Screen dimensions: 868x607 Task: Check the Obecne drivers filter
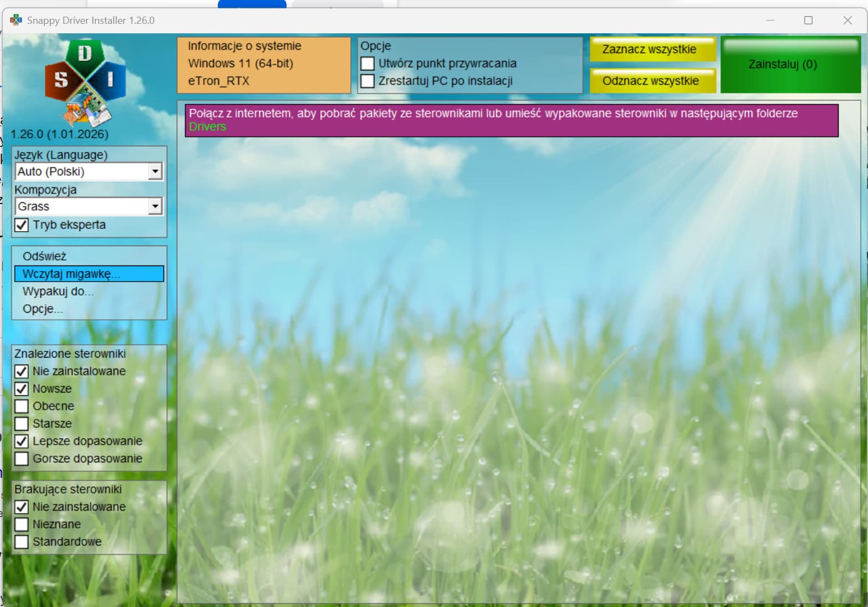(22, 406)
